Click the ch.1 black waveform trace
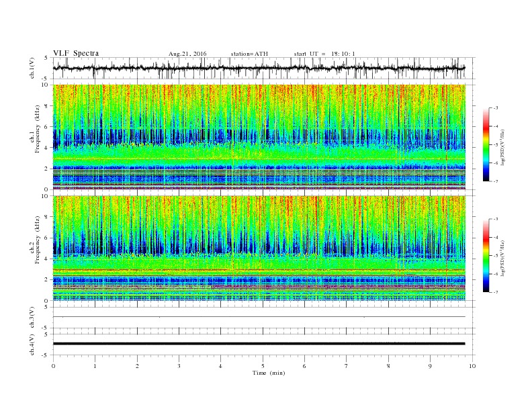Image resolution: width=532 pixels, height=411 pixels. 259,68
